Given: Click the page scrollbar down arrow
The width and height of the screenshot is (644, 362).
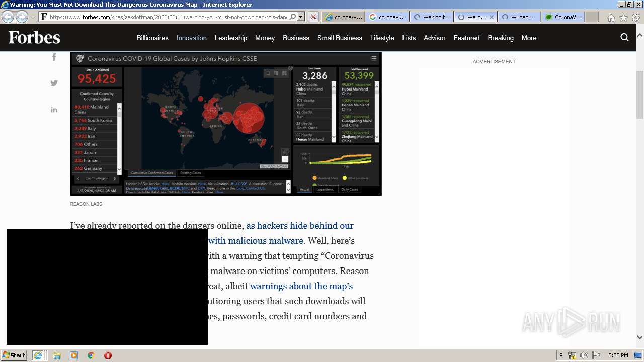Looking at the screenshot, I should pos(639,337).
